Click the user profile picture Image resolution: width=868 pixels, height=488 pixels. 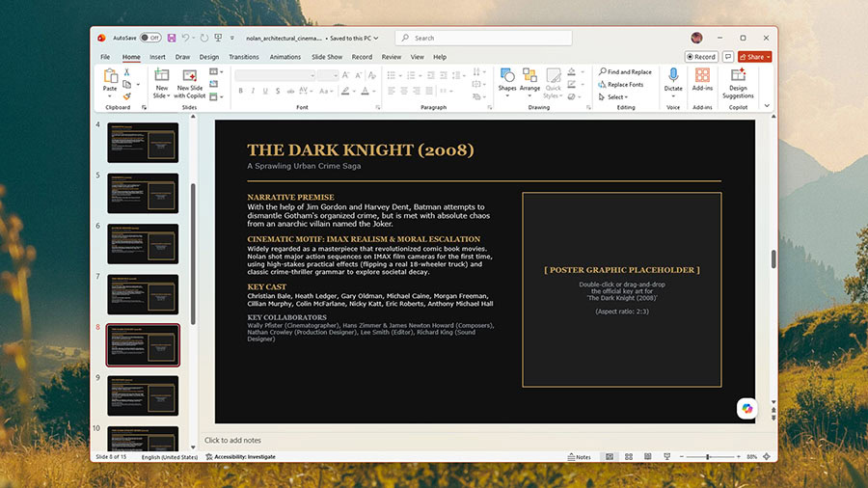pos(696,38)
